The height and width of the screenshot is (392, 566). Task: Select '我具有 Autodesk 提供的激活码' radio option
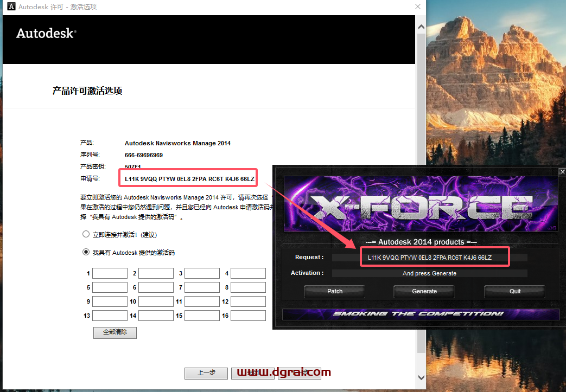click(x=86, y=252)
